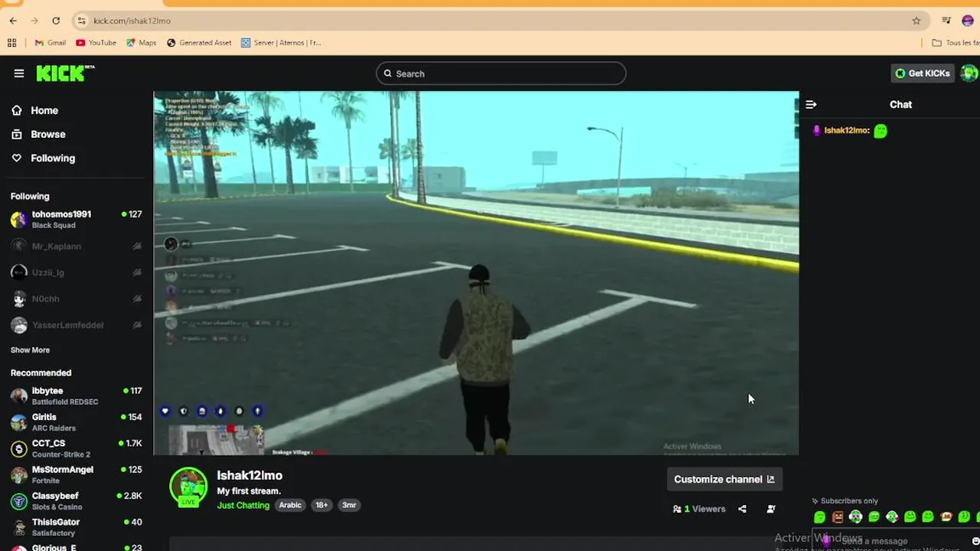Open the Maps bookmark
This screenshot has height=551, width=980.
click(142, 43)
